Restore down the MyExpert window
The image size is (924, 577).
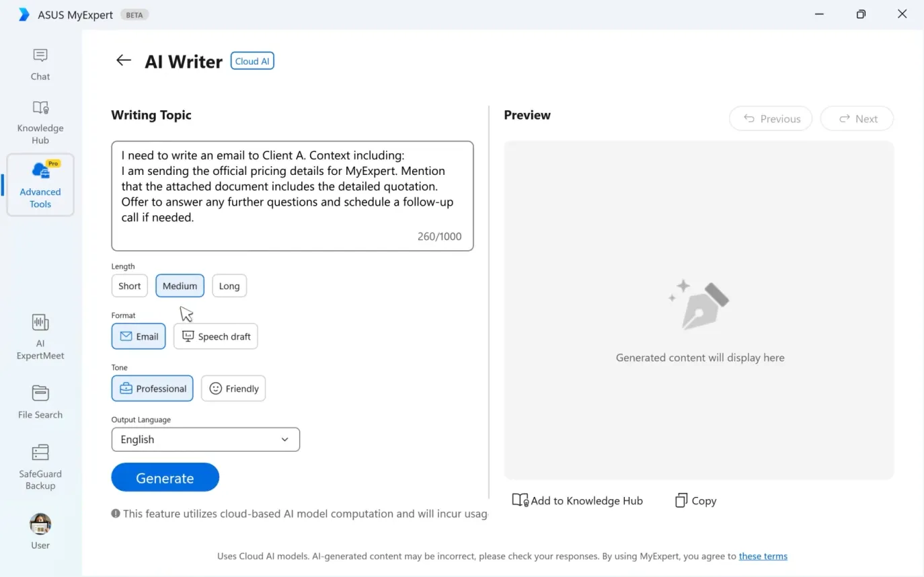click(x=861, y=14)
